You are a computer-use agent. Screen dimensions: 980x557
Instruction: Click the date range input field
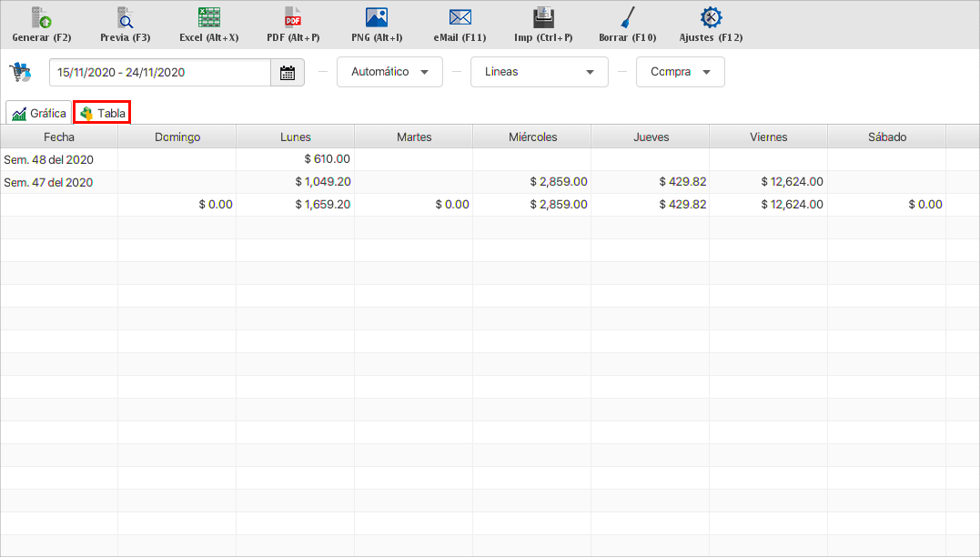pyautogui.click(x=160, y=73)
